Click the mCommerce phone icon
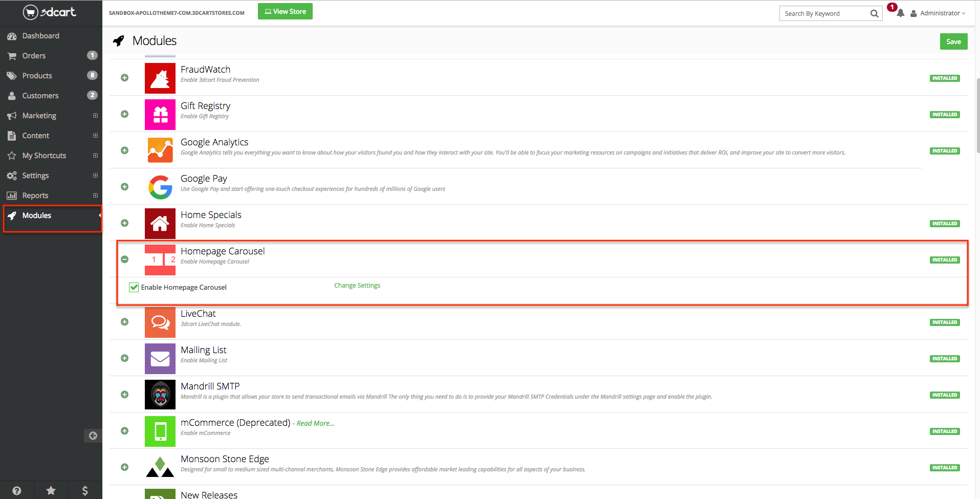The height and width of the screenshot is (499, 980). [x=160, y=431]
